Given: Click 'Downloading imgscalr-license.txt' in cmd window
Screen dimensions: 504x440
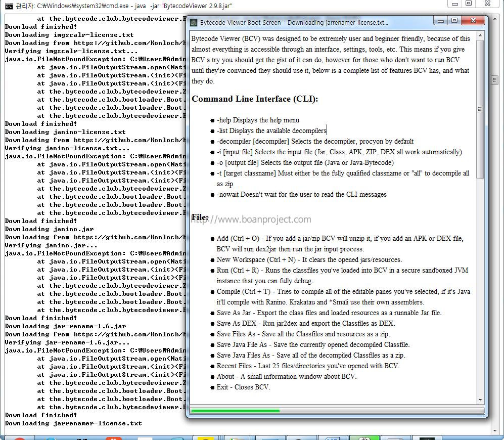Looking at the screenshot, I should click(x=69, y=35).
